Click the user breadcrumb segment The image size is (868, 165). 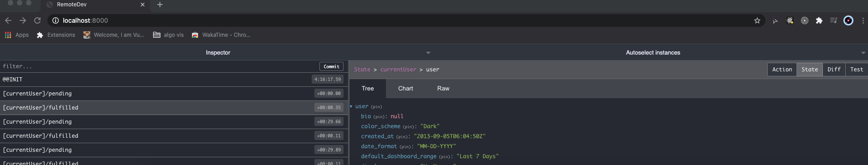tap(432, 70)
